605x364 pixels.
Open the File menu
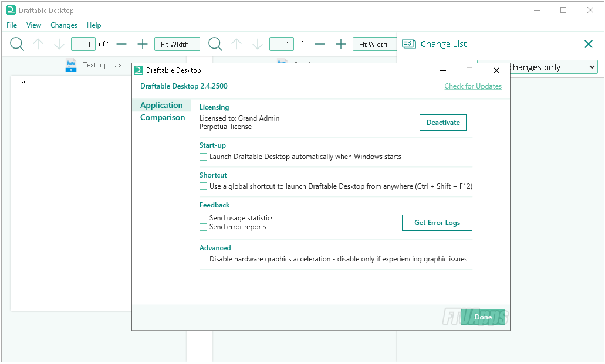[12, 25]
